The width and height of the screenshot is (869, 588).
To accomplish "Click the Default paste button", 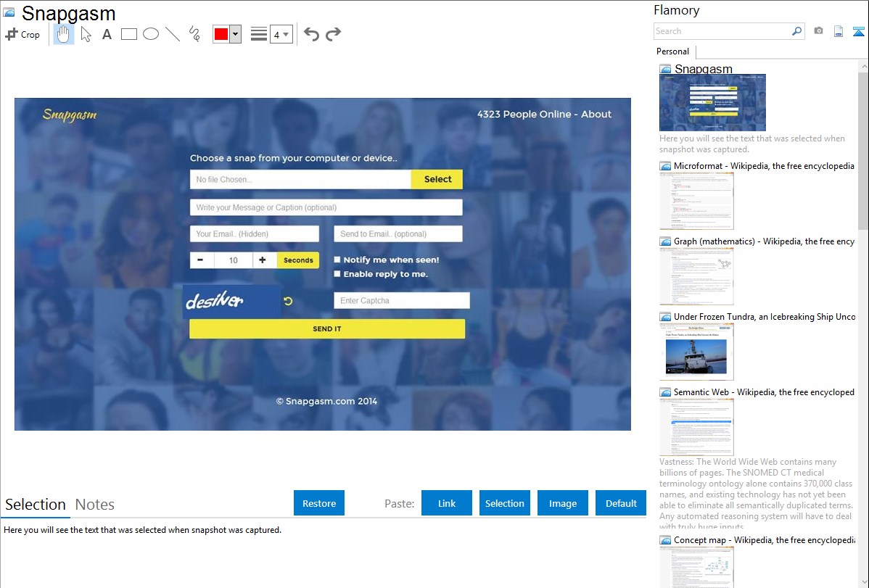I will tap(621, 503).
